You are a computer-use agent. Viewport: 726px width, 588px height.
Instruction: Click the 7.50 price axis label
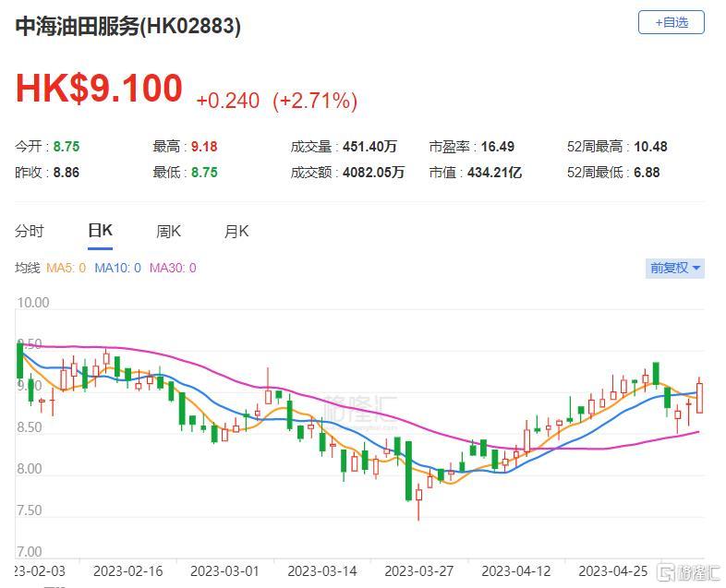point(30,510)
